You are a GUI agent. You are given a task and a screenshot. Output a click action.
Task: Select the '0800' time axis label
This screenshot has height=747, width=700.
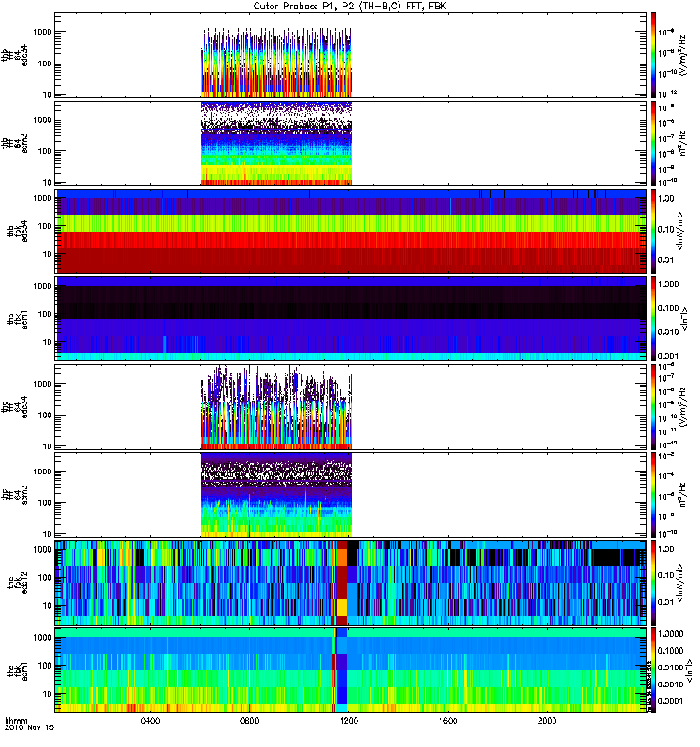coord(249,721)
